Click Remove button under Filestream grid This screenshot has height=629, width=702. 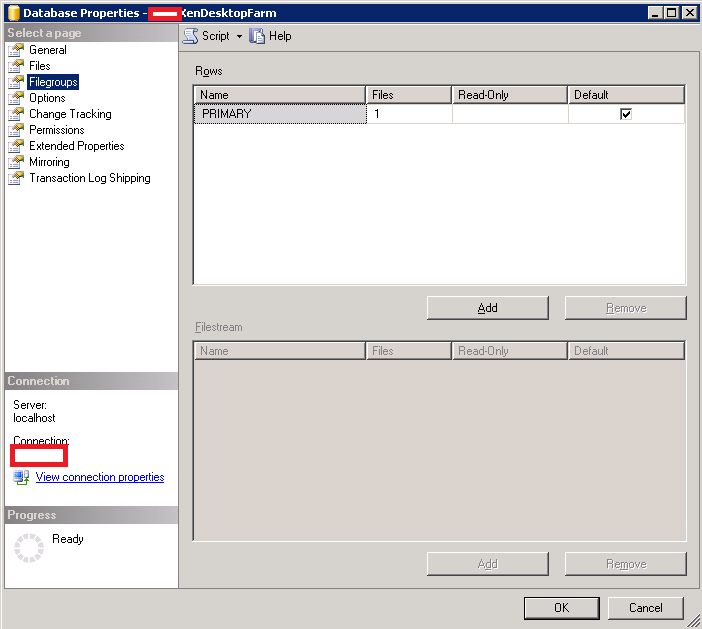tap(625, 564)
